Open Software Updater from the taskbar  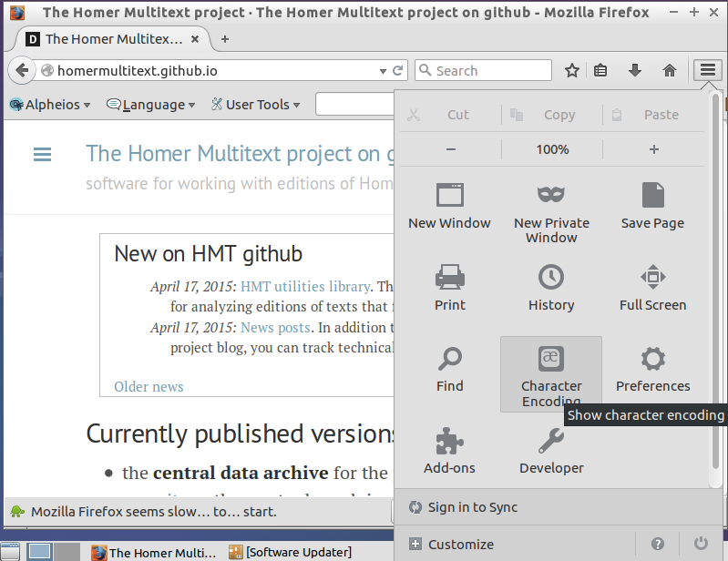[290, 552]
